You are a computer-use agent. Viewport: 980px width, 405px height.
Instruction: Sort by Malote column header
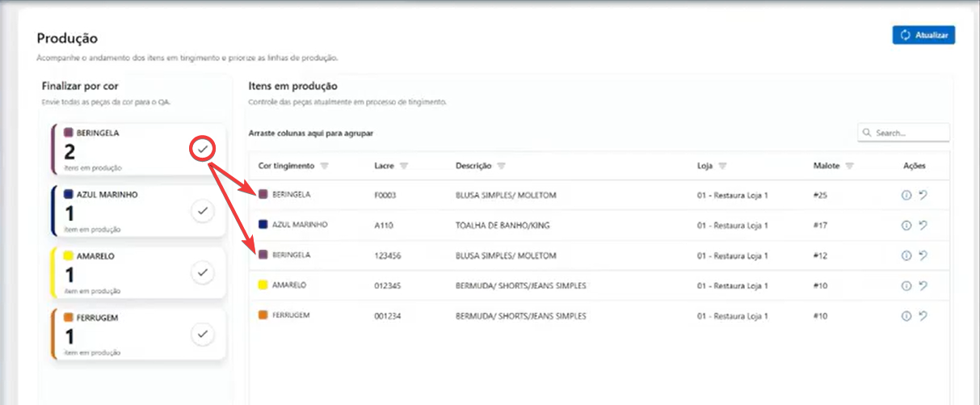(x=826, y=166)
